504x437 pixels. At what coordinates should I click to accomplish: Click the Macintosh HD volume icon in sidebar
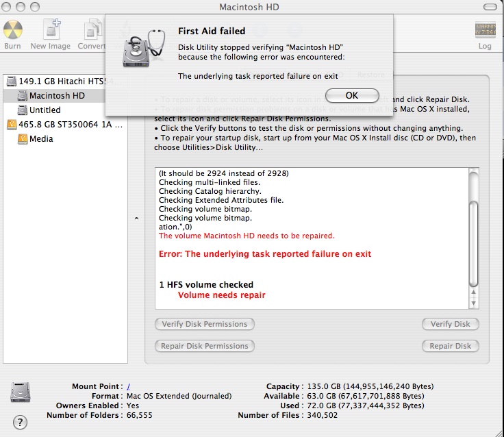tap(22, 95)
